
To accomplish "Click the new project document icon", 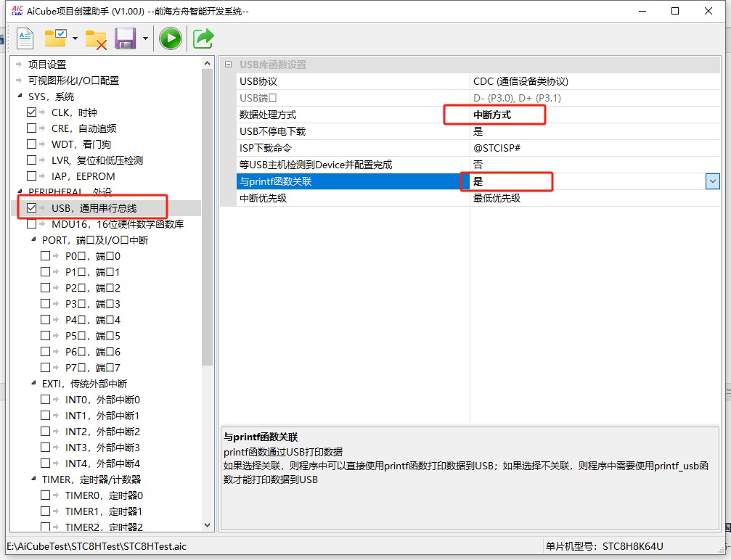I will point(25,38).
